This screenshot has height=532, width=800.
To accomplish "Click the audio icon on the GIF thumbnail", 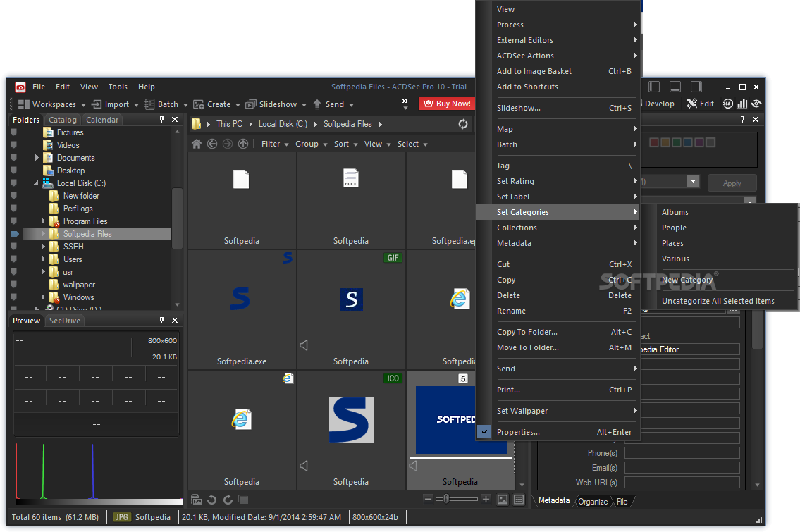I will coord(304,345).
